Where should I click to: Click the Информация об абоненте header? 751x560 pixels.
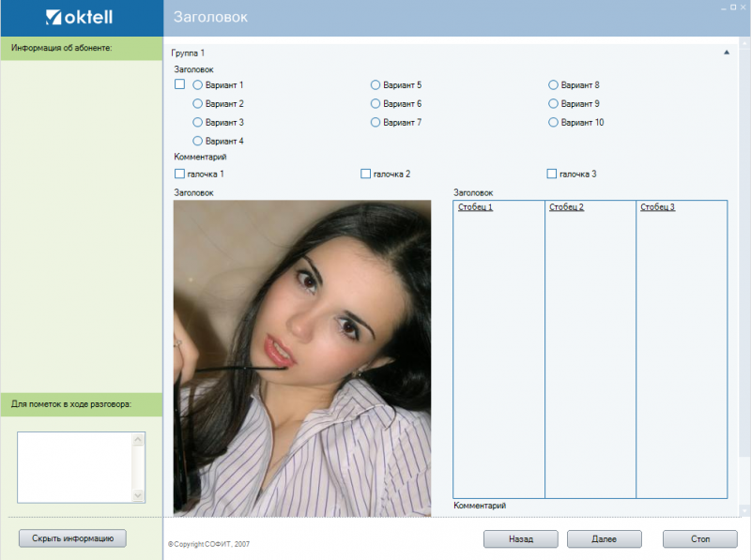tap(62, 48)
